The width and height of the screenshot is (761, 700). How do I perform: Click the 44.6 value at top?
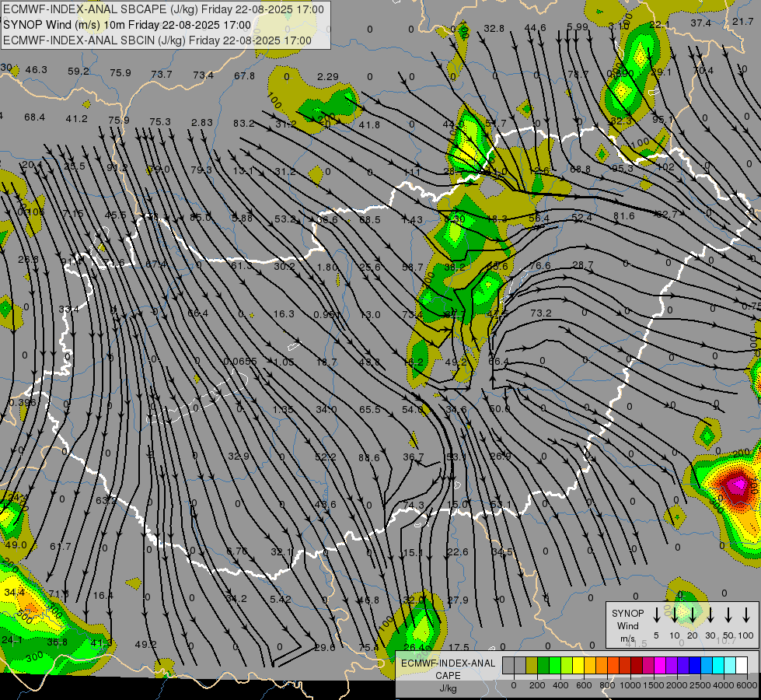click(x=536, y=28)
